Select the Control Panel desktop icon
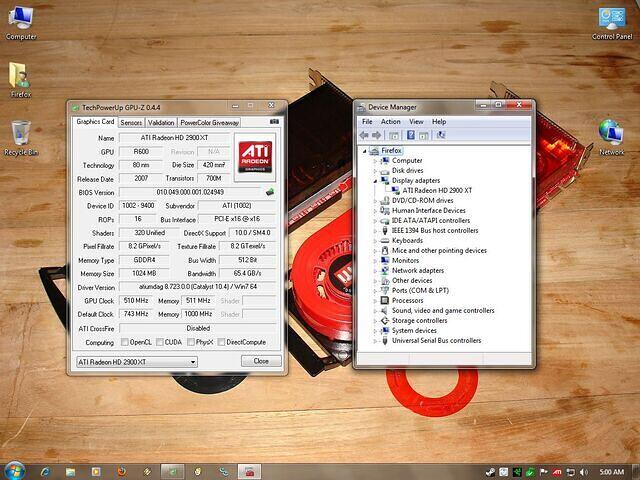Screen dimensions: 640x480 pyautogui.click(x=612, y=24)
